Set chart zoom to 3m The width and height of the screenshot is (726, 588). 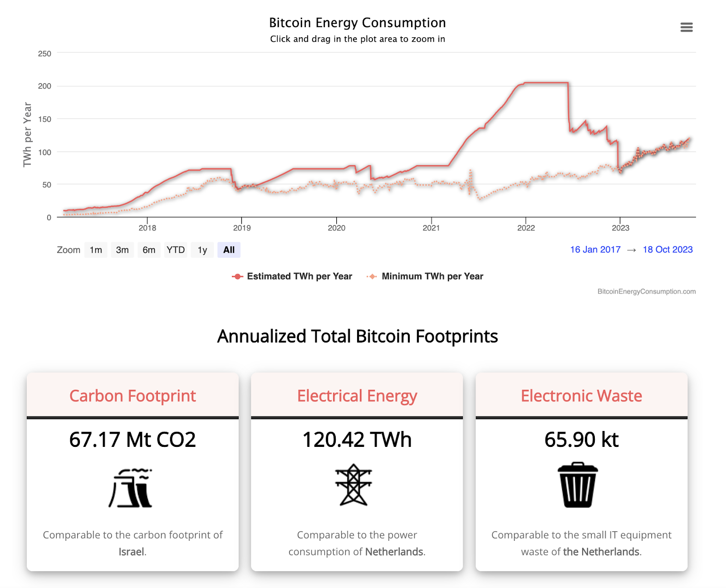tap(122, 250)
